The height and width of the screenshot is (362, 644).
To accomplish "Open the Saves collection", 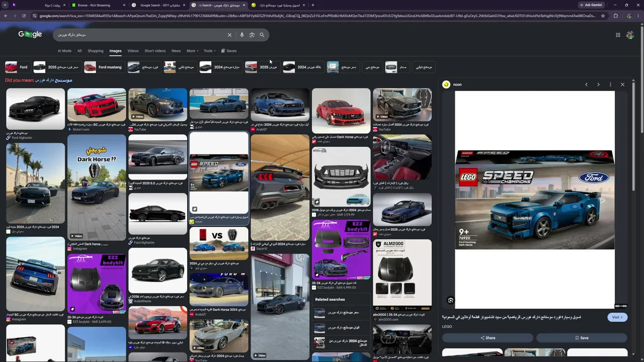I will click(229, 51).
